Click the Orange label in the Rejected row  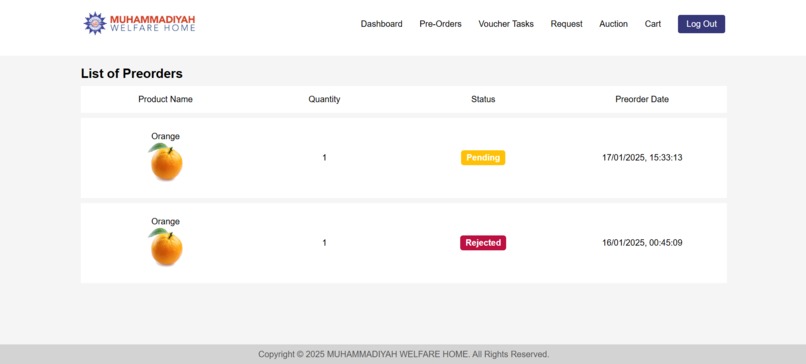[166, 222]
